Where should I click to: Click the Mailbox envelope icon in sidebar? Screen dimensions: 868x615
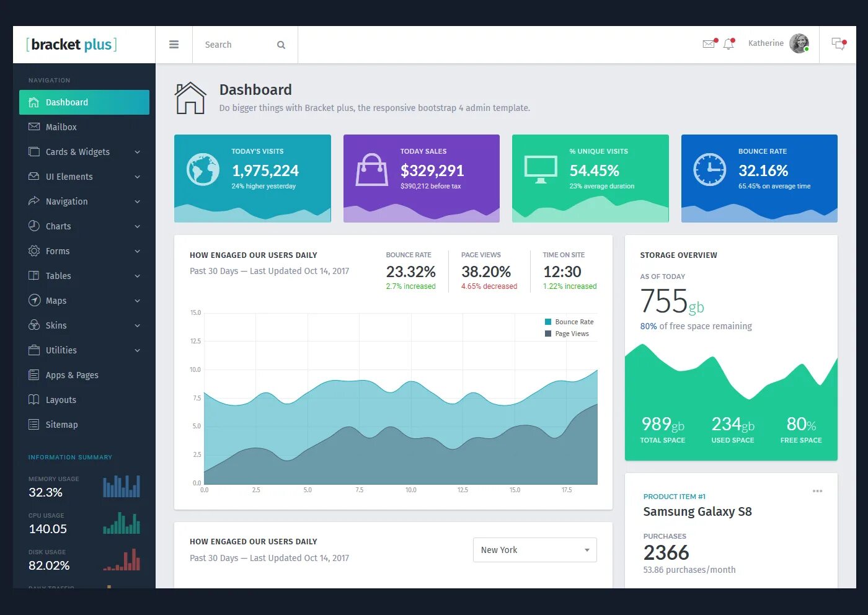[x=34, y=126]
